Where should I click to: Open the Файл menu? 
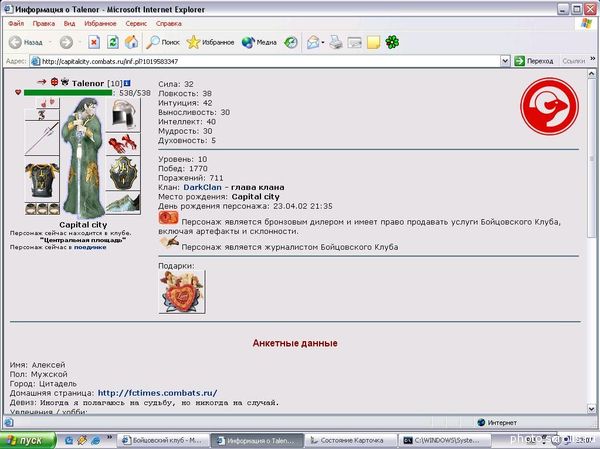[16, 23]
